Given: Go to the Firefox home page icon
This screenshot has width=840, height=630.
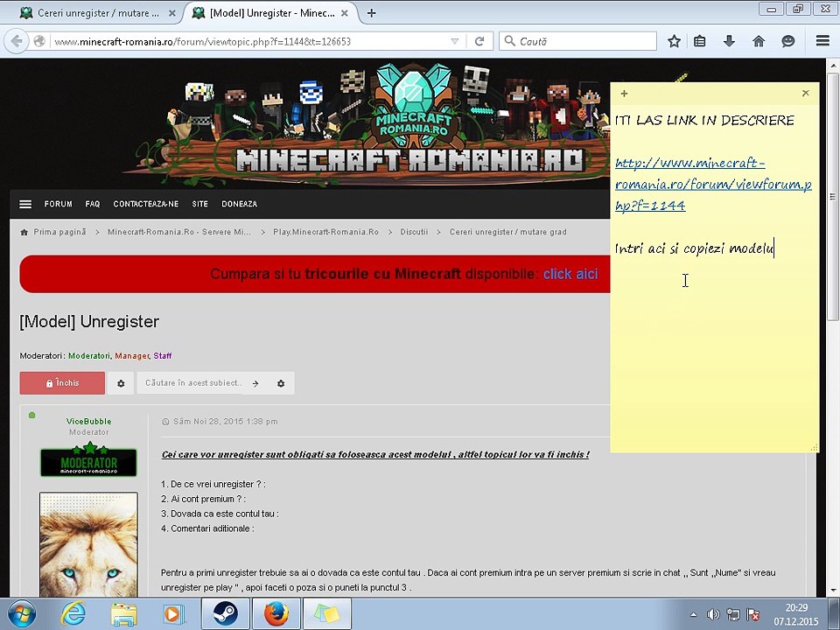Looking at the screenshot, I should [x=759, y=41].
